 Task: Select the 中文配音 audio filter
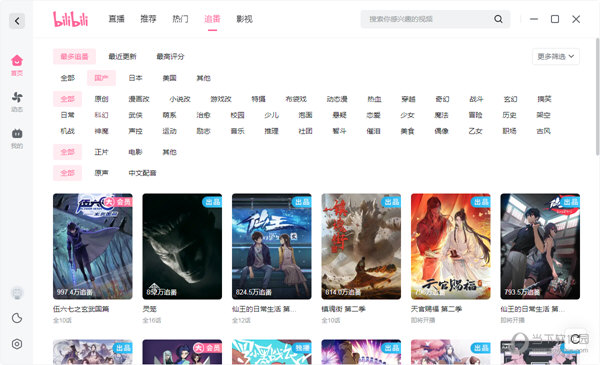pyautogui.click(x=142, y=173)
